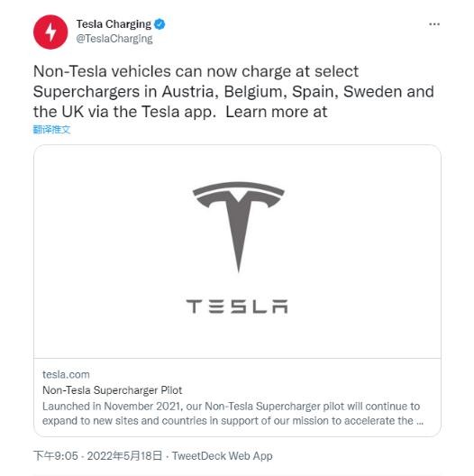
Task: Click the 'Non-Tesla vehicles' tweet text line
Action: pos(196,71)
